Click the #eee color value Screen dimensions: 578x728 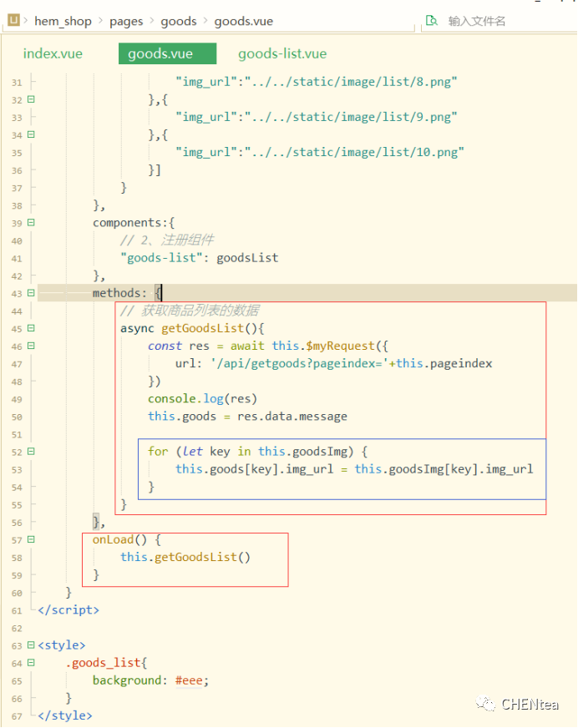[189, 680]
